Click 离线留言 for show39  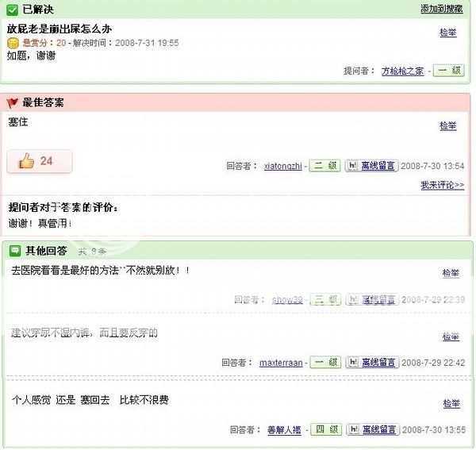point(378,299)
